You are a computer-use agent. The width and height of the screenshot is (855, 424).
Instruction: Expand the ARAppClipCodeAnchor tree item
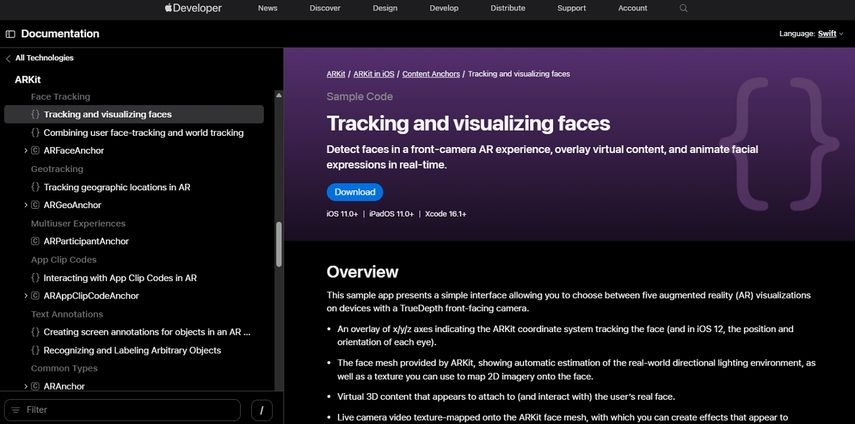coord(26,296)
